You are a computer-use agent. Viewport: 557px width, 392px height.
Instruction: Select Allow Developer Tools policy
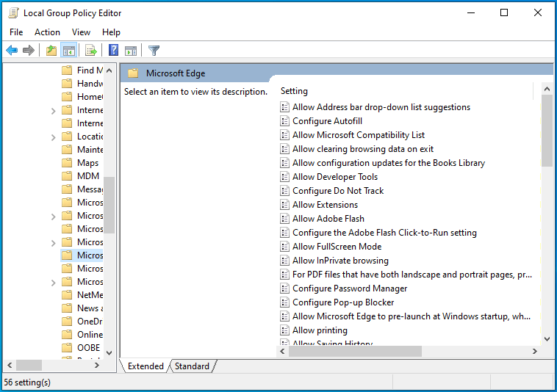click(x=335, y=177)
